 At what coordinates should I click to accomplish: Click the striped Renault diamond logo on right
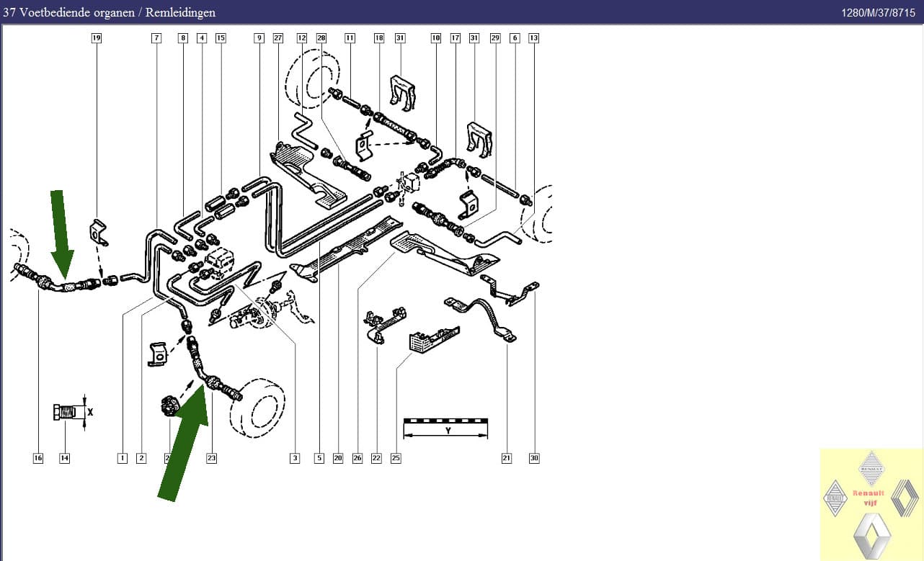[x=905, y=498]
